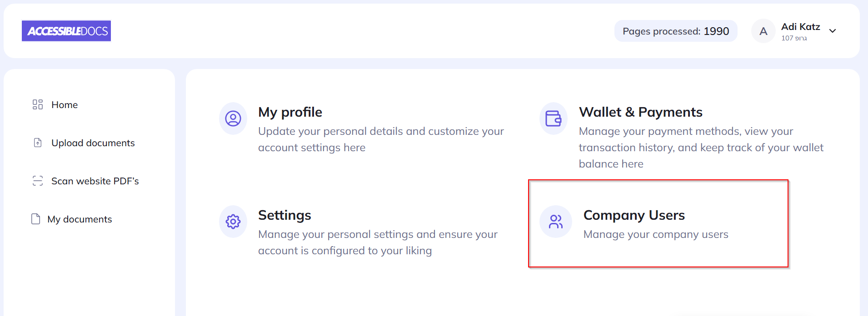Open the Company Users card

[634, 215]
